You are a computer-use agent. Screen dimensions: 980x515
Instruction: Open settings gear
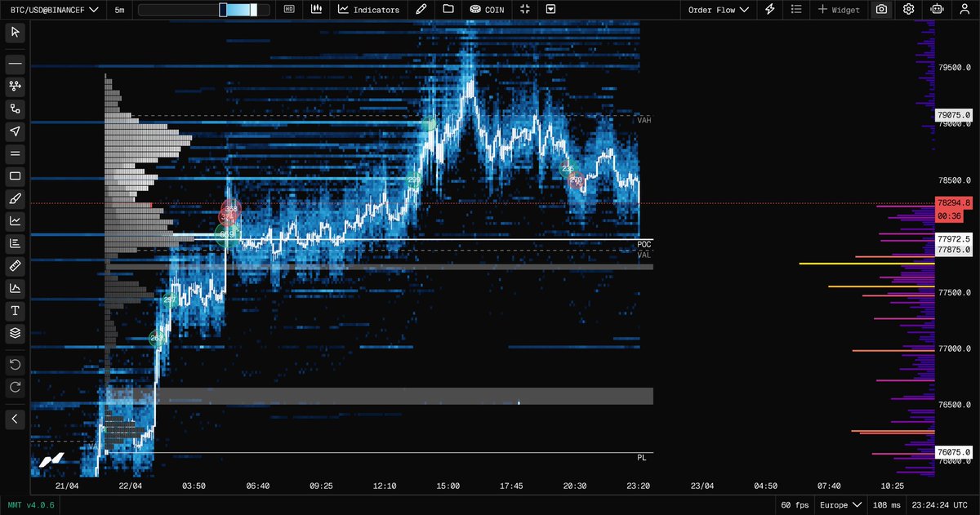(x=908, y=10)
